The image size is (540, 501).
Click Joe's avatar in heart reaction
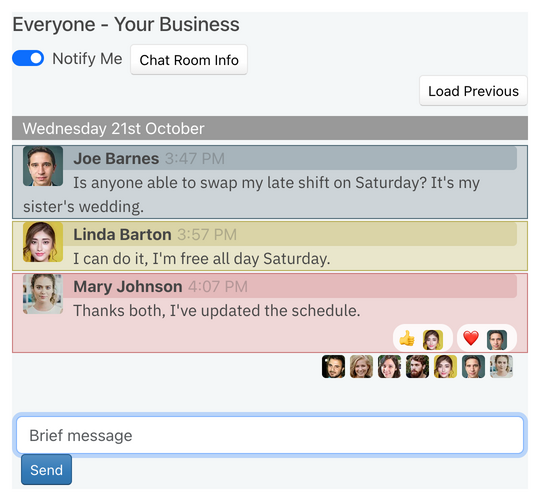pos(497,340)
